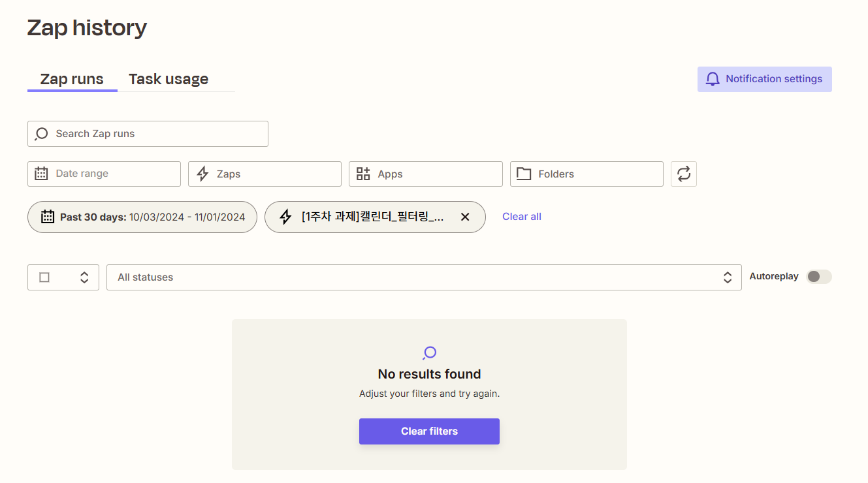This screenshot has width=868, height=483.
Task: Expand the bulk selection arrows
Action: coord(84,277)
